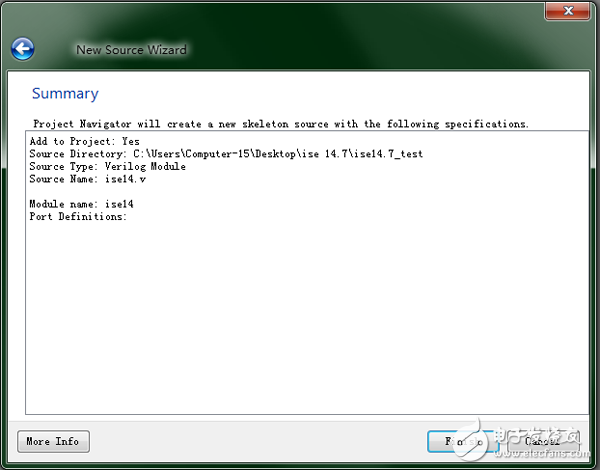The height and width of the screenshot is (470, 600).
Task: Click the New Source Wizard title text
Action: 131,49
